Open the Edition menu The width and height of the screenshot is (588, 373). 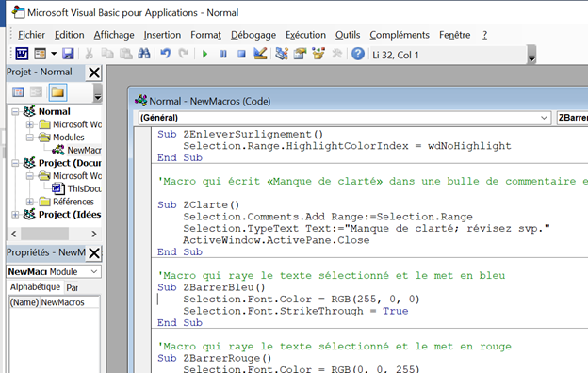70,35
